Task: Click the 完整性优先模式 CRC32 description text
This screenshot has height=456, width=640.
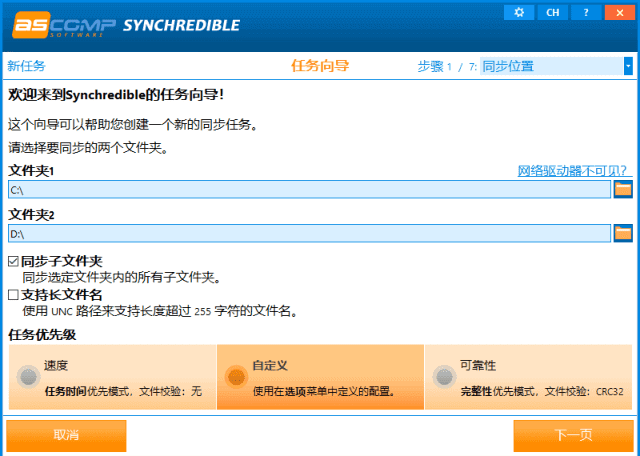Action: (542, 391)
